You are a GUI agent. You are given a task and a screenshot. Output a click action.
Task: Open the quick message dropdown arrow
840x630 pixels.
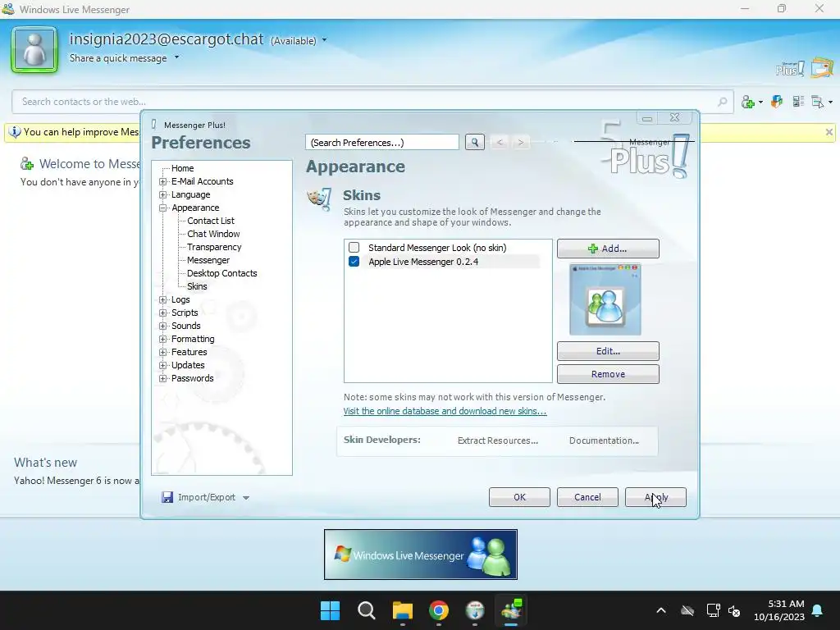coord(177,57)
